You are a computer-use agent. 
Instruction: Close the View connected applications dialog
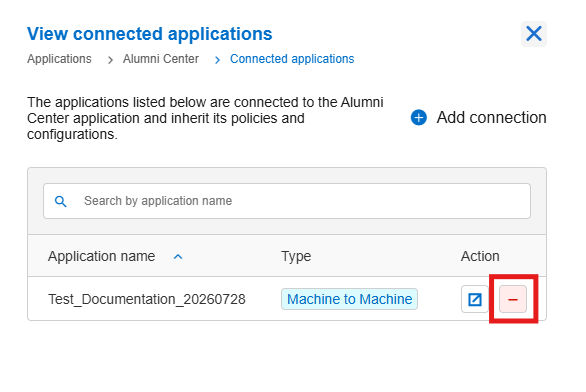tap(534, 34)
